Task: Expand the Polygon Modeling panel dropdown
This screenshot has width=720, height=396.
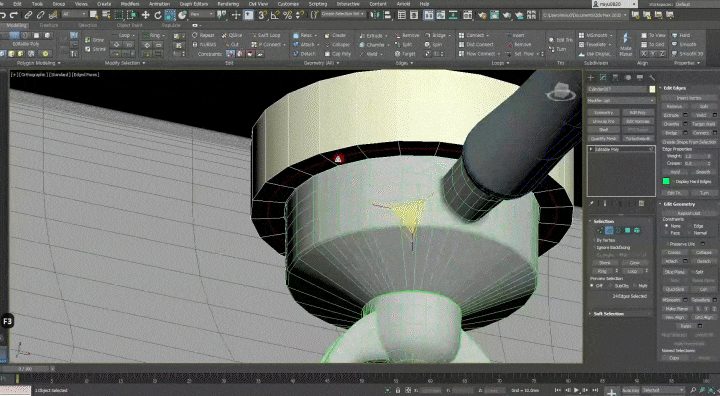Action: (x=38, y=63)
